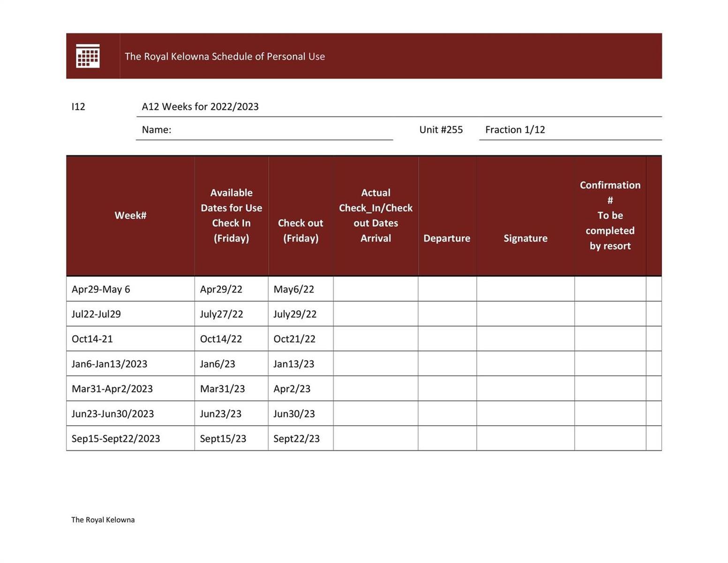Click the Name input line

(281, 130)
